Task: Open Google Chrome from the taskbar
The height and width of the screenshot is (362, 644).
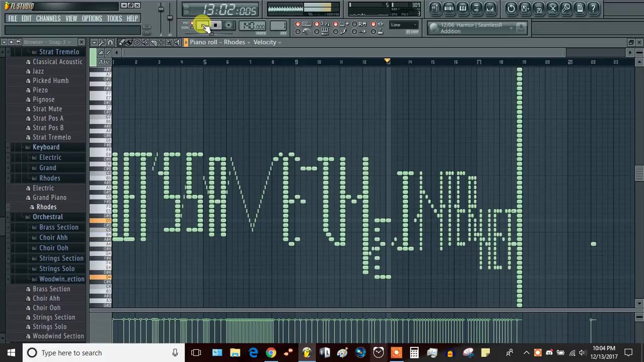Action: click(271, 352)
